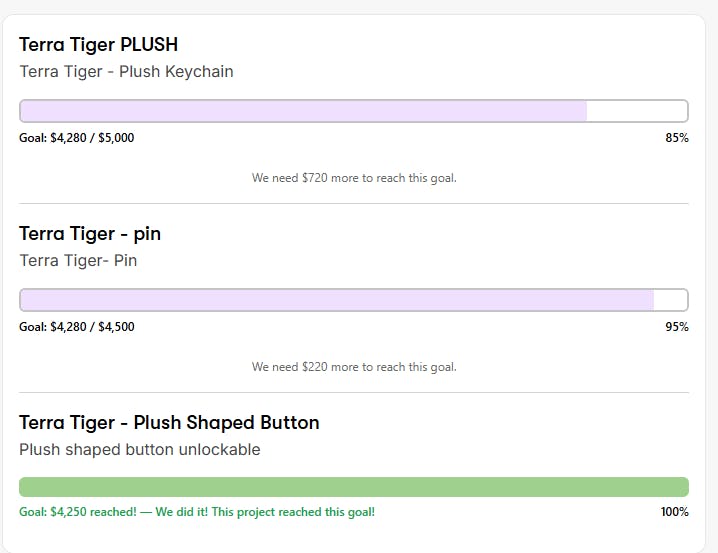Click the We need $220 more message

(354, 367)
